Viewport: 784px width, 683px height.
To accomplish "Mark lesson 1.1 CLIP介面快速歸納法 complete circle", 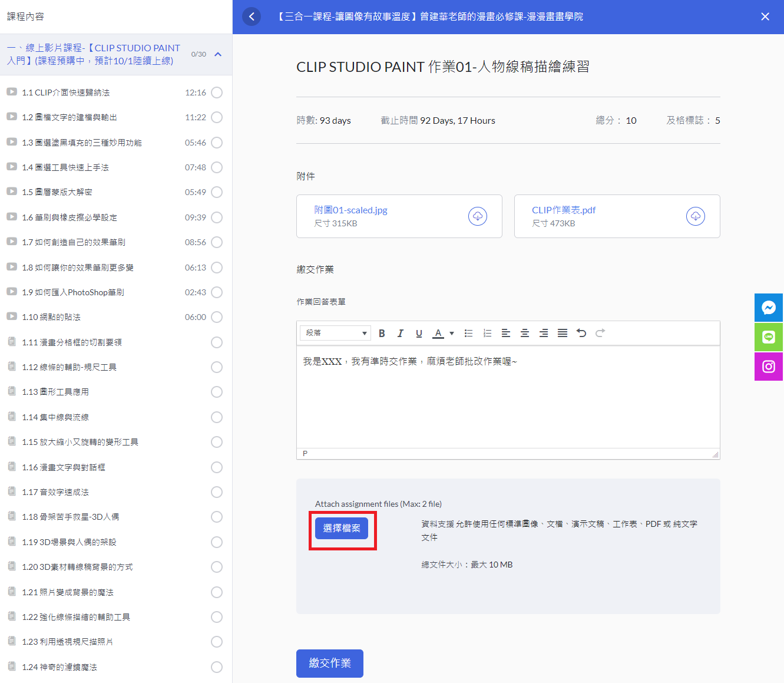I will [217, 93].
